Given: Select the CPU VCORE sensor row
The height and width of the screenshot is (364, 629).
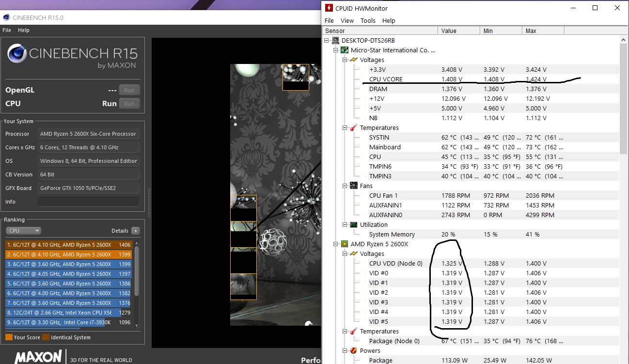Looking at the screenshot, I should (471, 79).
